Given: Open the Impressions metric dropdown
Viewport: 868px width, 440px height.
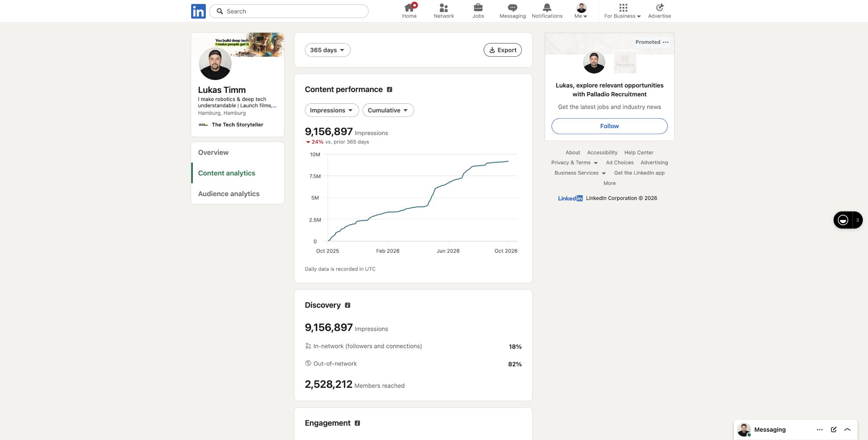Looking at the screenshot, I should click(332, 110).
